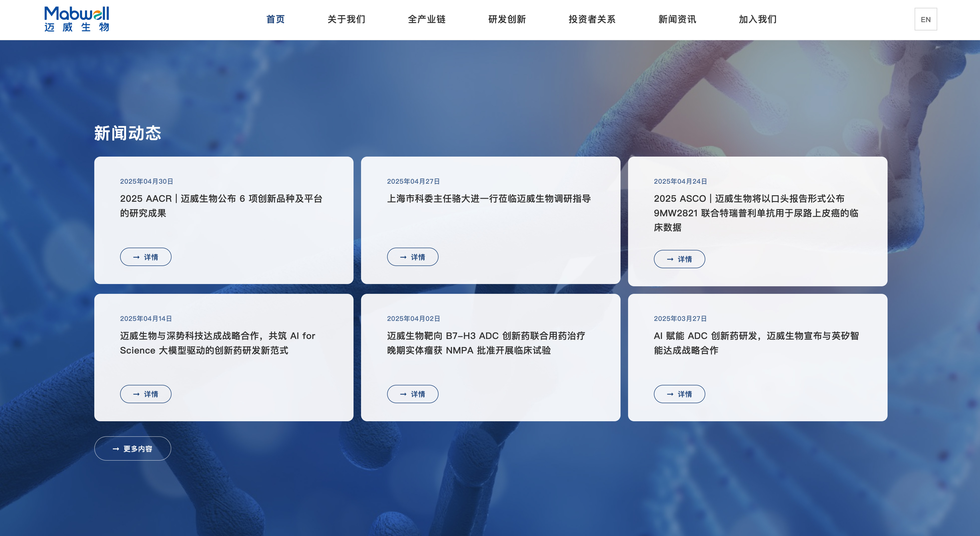Open the 研发创新 menu
Screen dimensions: 980x536
507,19
